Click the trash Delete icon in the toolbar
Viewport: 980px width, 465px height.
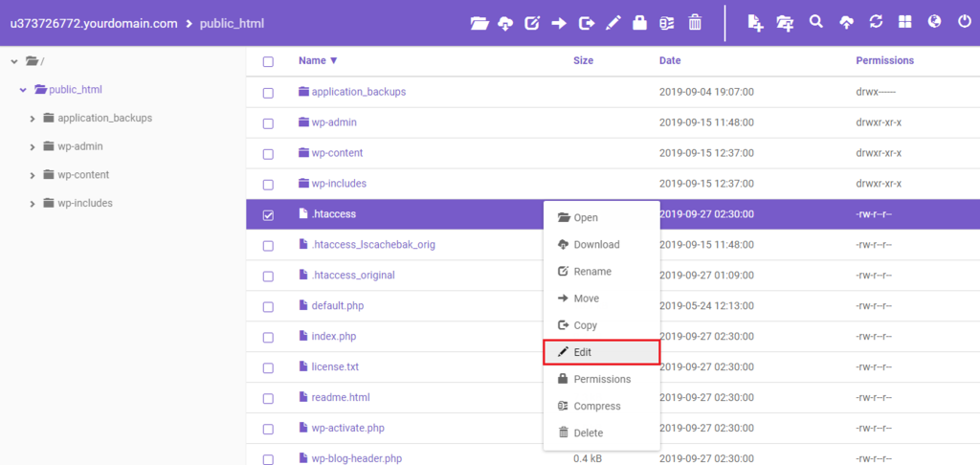[696, 22]
